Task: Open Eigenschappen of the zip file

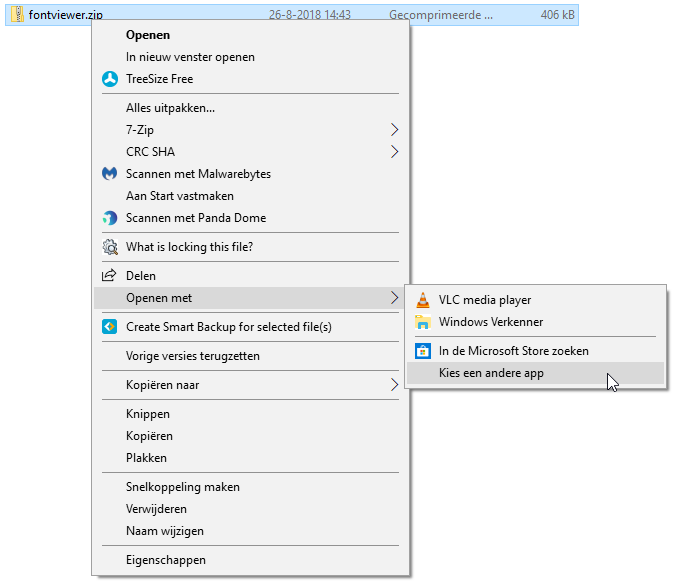Action: point(165,561)
